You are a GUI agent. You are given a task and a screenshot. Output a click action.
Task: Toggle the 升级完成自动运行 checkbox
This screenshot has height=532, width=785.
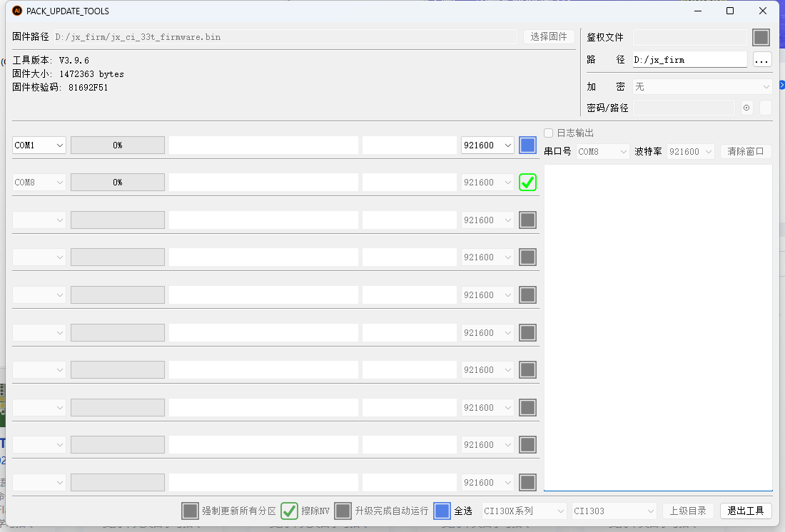(x=343, y=511)
